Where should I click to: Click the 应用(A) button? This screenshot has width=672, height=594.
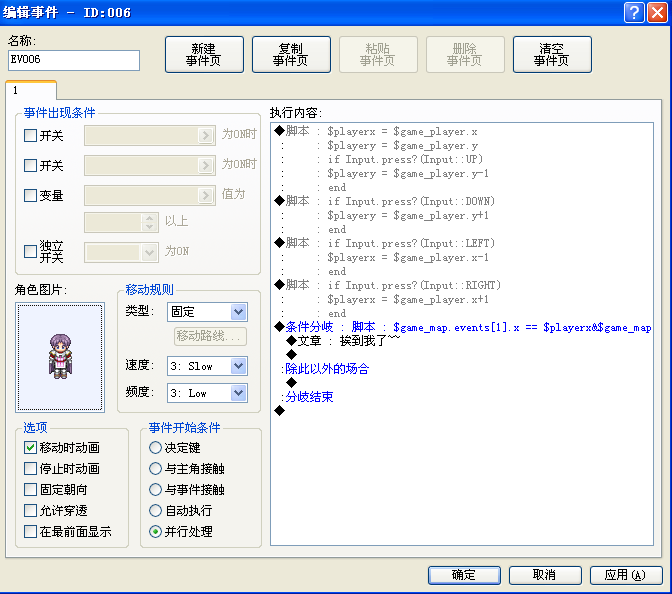[x=626, y=575]
